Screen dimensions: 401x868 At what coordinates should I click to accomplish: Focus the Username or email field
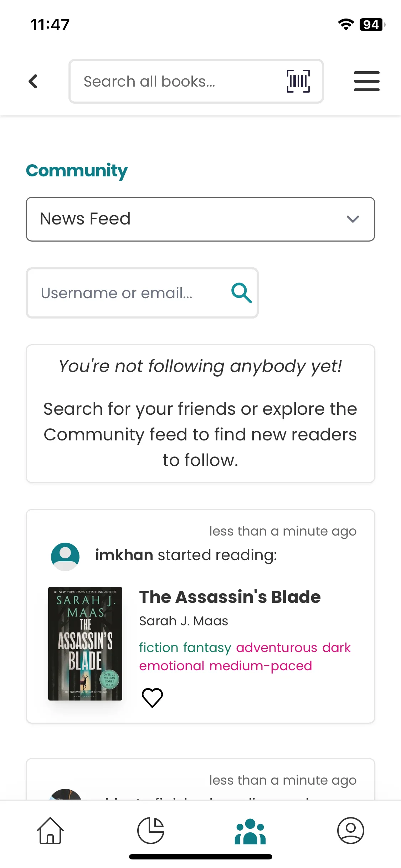click(128, 293)
